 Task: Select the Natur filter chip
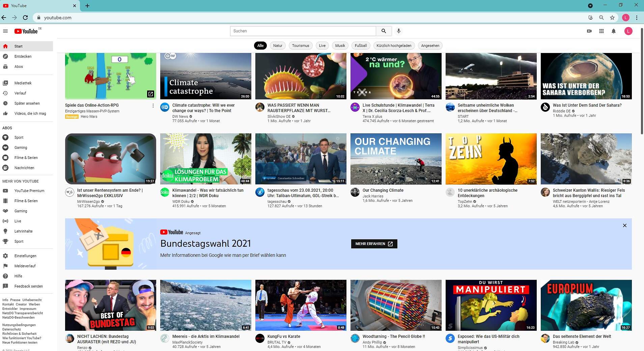278,46
